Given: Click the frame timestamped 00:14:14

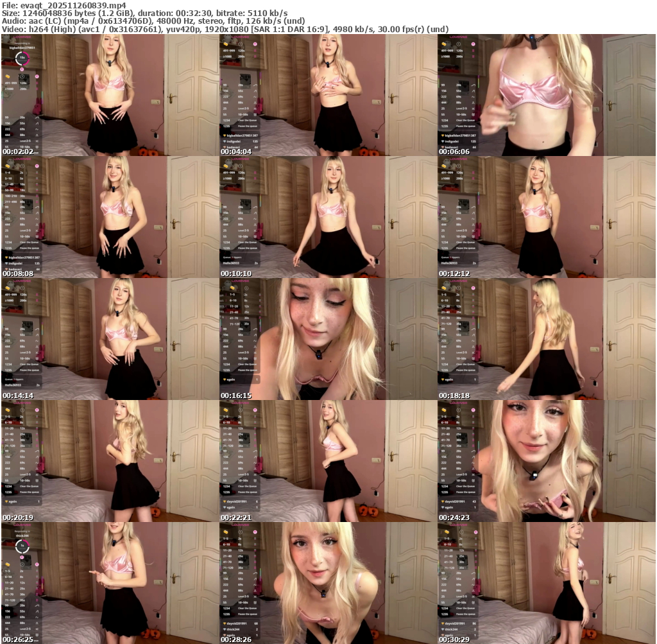Looking at the screenshot, I should pyautogui.click(x=110, y=339).
